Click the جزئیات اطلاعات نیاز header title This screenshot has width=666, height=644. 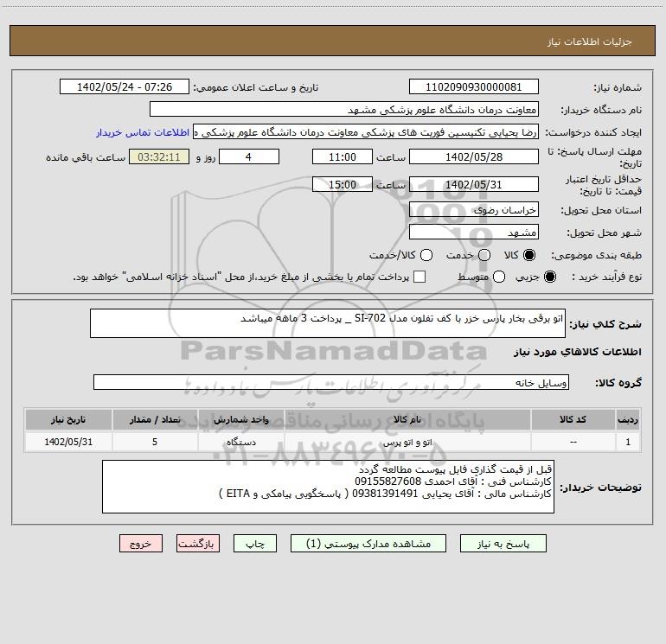tap(590, 41)
